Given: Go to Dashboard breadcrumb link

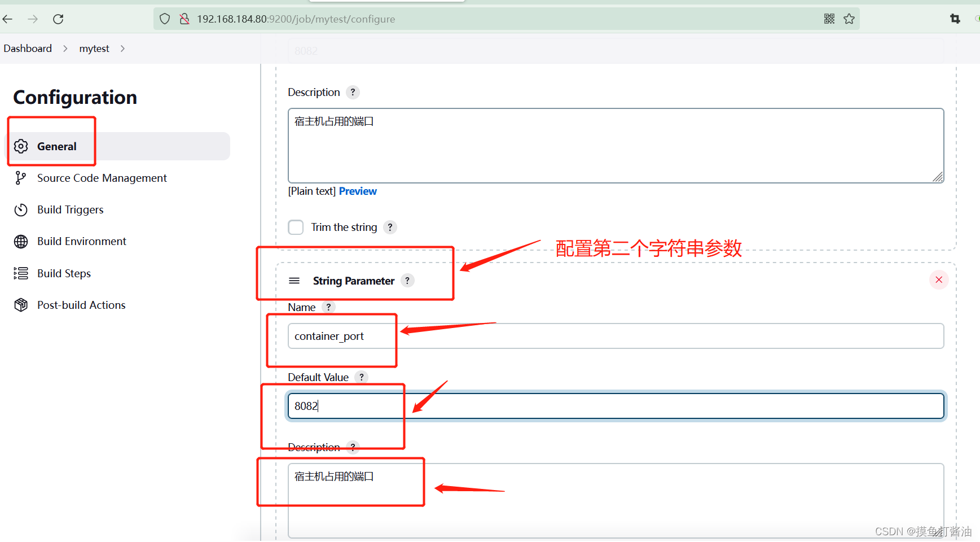Looking at the screenshot, I should pyautogui.click(x=28, y=49).
